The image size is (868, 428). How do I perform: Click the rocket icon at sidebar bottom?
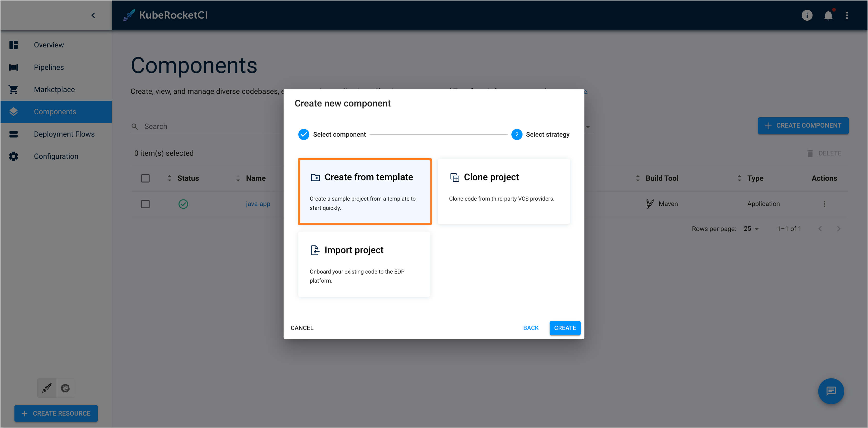[46, 388]
